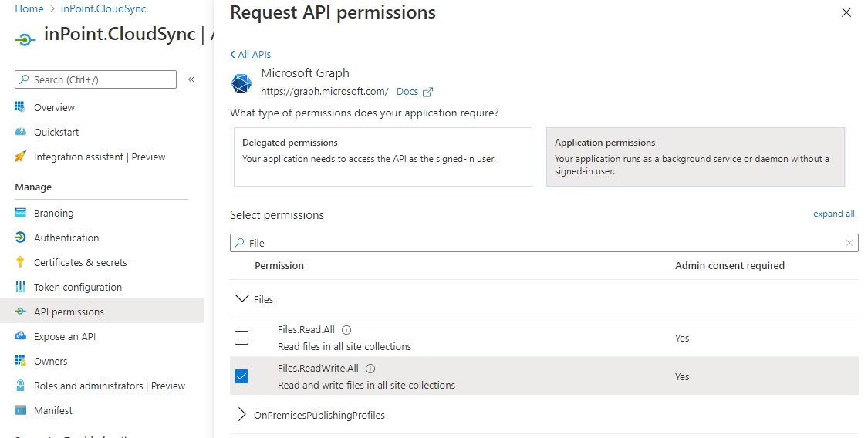Click Yes value in Files.Read.All row

point(682,338)
